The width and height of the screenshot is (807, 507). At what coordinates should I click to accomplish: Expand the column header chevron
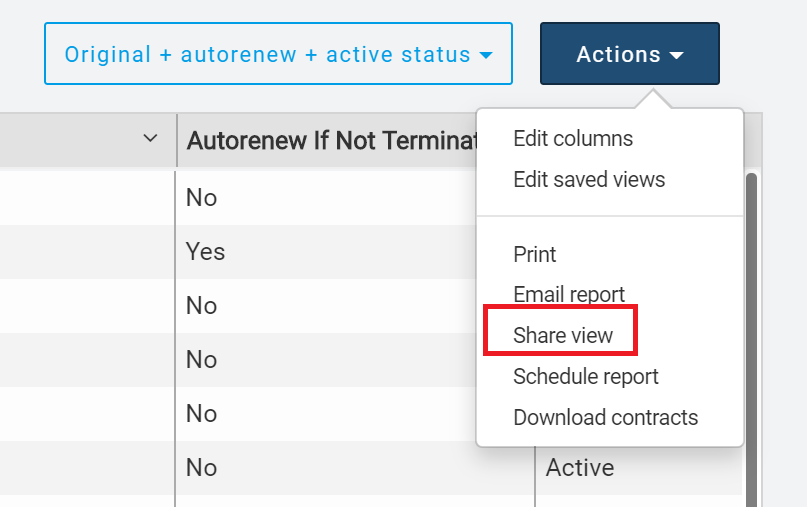click(150, 138)
